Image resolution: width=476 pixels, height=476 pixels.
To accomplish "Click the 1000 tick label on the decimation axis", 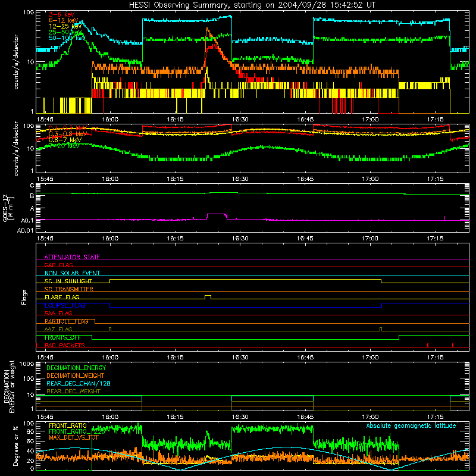I will click(27, 364).
